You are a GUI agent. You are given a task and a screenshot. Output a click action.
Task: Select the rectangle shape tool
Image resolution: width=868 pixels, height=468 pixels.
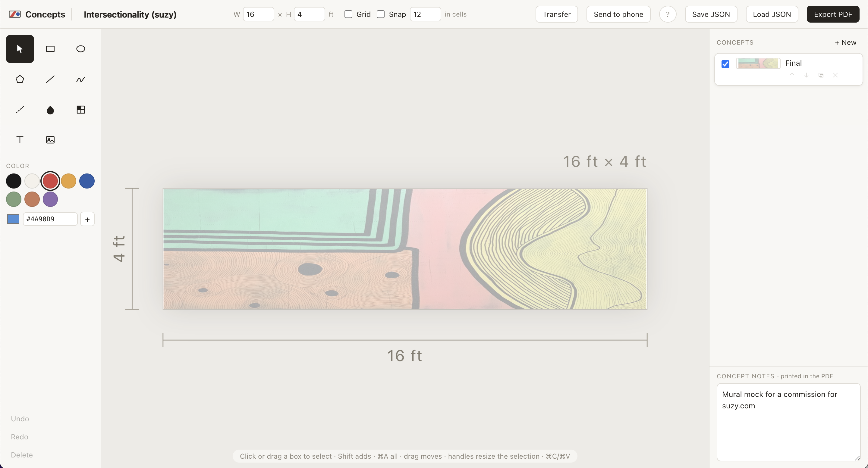pyautogui.click(x=50, y=49)
